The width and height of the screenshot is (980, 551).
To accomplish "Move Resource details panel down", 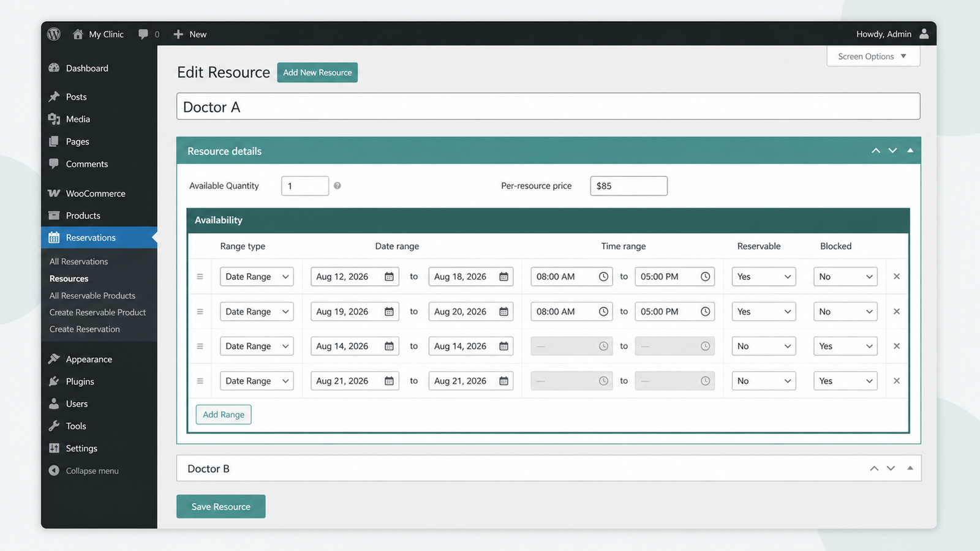I will click(x=892, y=151).
